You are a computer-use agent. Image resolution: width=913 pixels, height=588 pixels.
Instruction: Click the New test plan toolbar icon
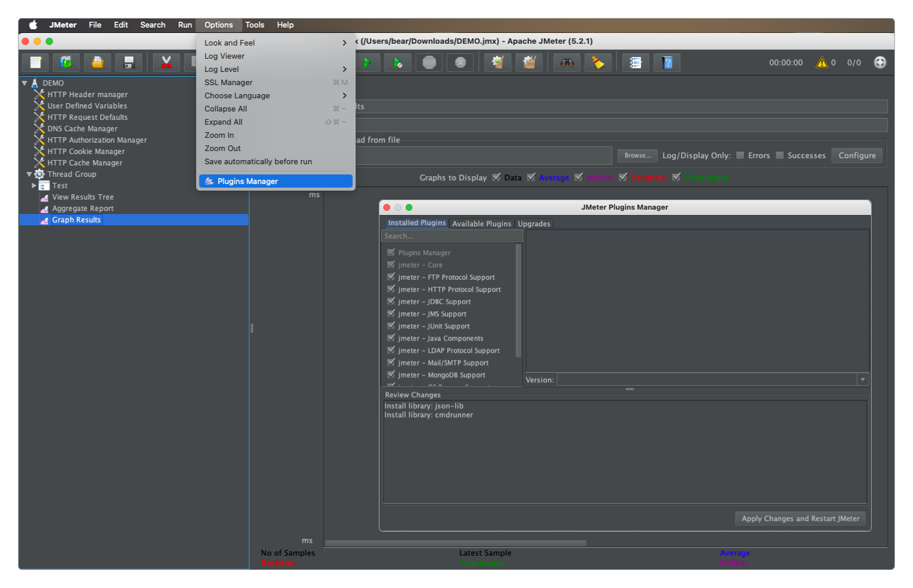(x=35, y=62)
